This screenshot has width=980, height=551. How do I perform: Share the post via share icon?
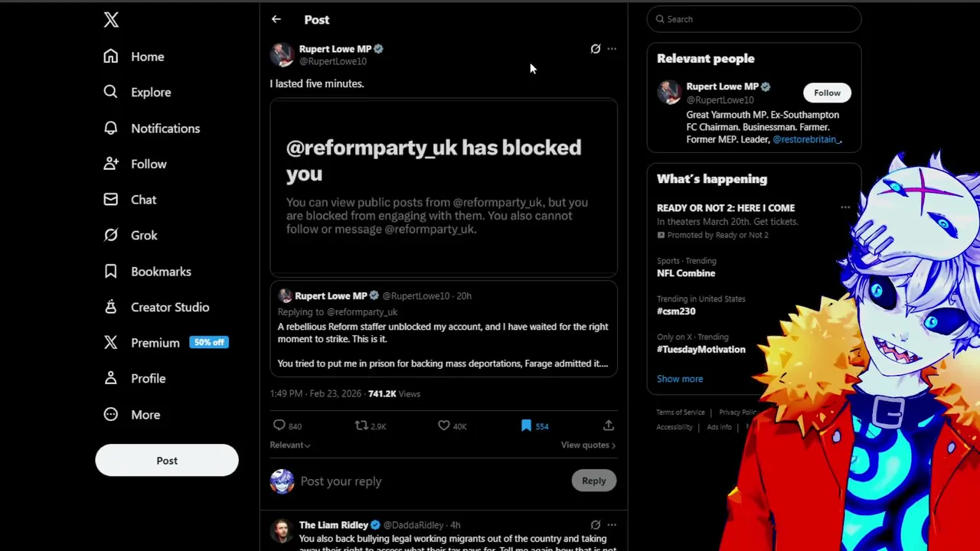(x=609, y=425)
